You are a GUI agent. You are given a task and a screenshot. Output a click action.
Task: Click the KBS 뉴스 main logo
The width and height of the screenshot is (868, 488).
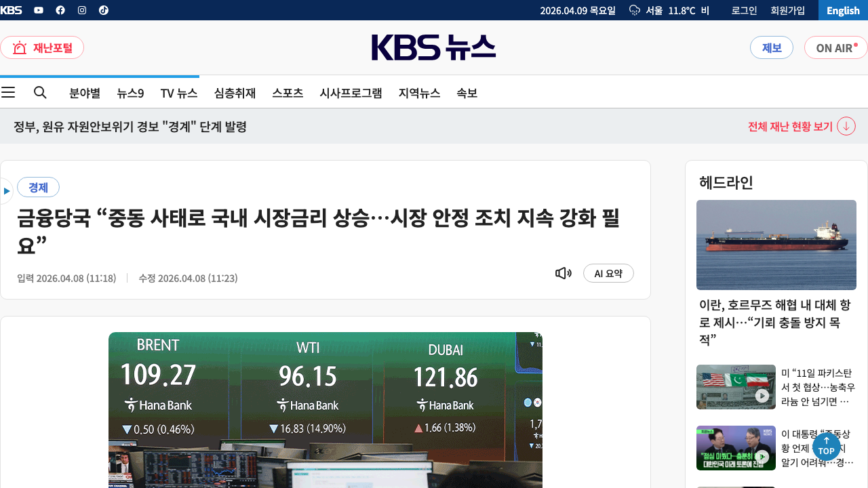coord(433,47)
